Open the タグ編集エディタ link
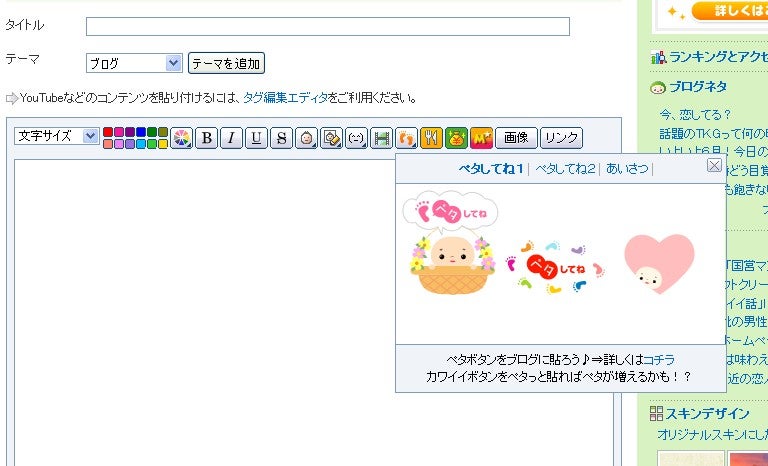768x466 pixels. click(x=286, y=98)
